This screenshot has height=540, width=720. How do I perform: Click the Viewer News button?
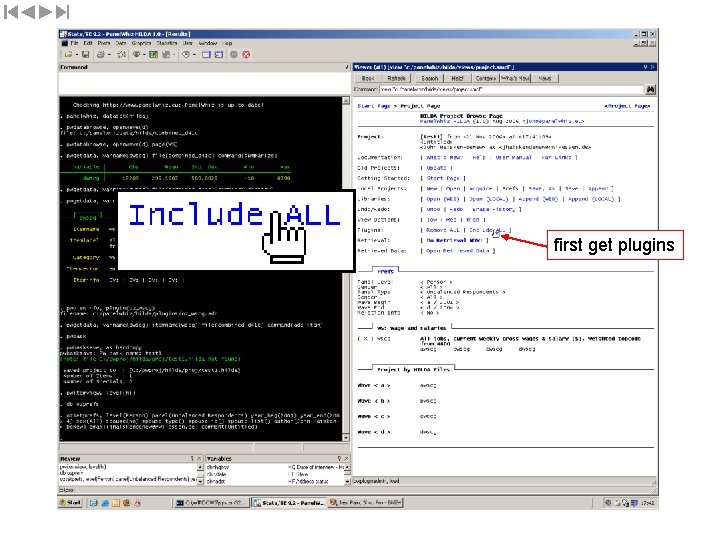tap(545, 79)
